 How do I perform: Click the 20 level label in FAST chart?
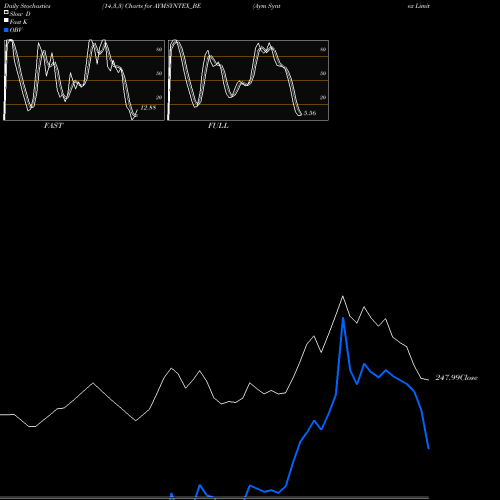click(159, 97)
